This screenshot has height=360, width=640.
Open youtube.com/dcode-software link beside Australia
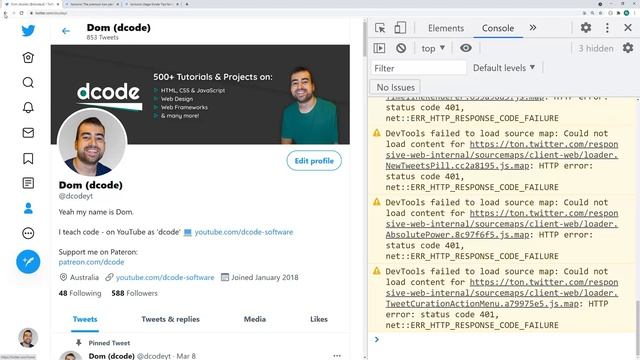click(x=165, y=278)
